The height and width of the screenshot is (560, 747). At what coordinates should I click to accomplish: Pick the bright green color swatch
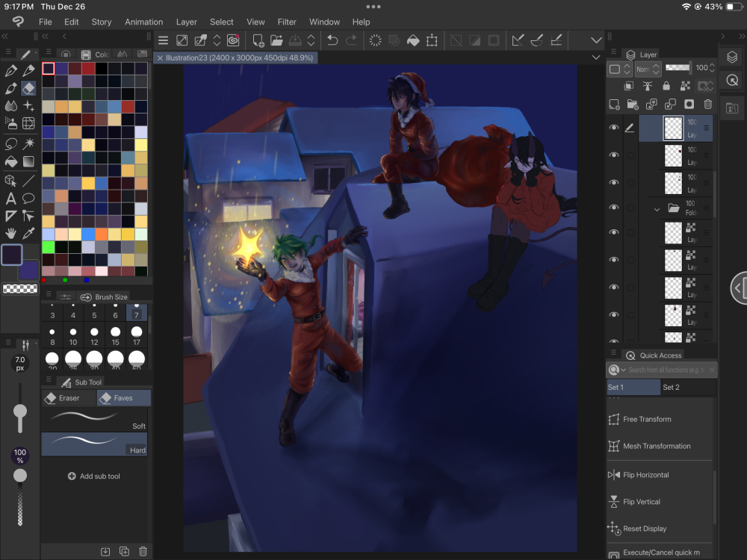49,246
